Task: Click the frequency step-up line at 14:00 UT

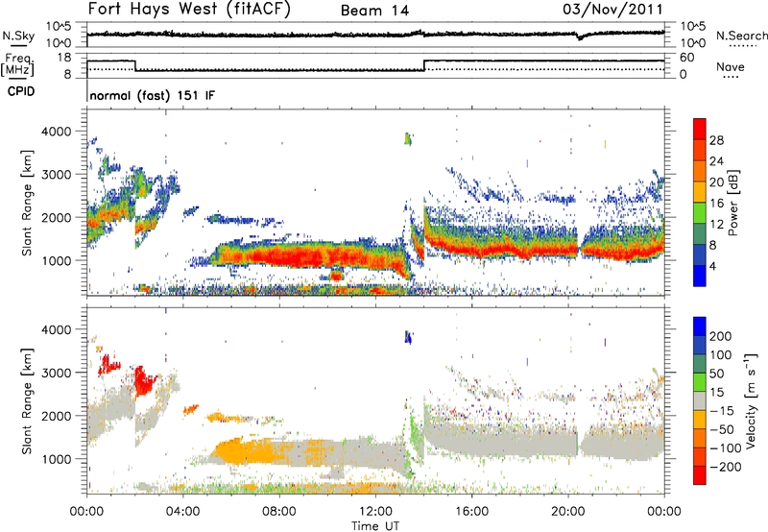Action: tap(424, 65)
